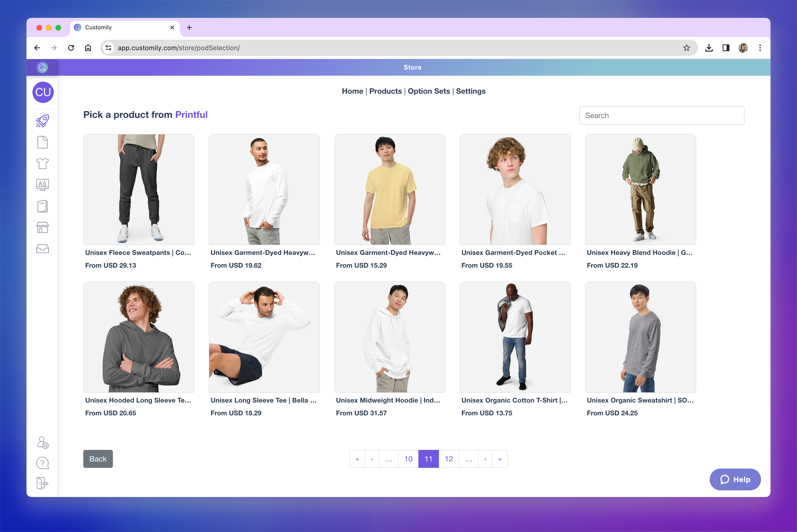797x532 pixels.
Task: Open the Products menu item
Action: click(385, 91)
